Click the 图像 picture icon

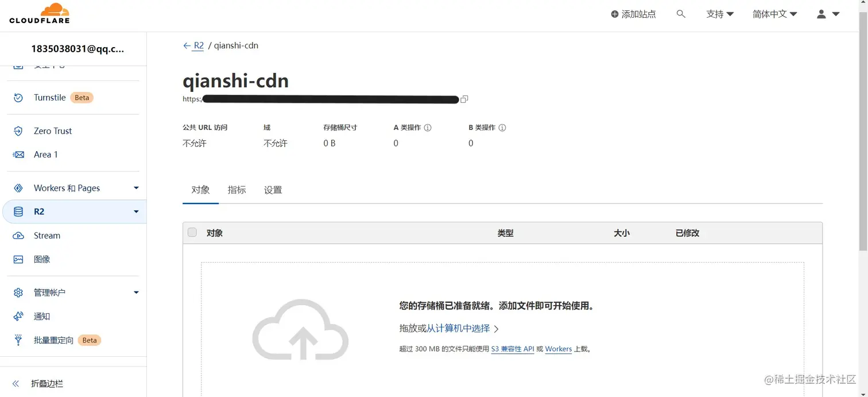point(18,260)
